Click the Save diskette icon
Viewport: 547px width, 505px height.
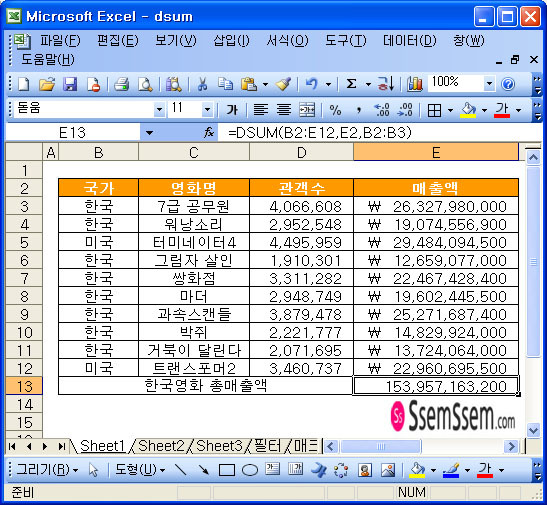tap(70, 84)
